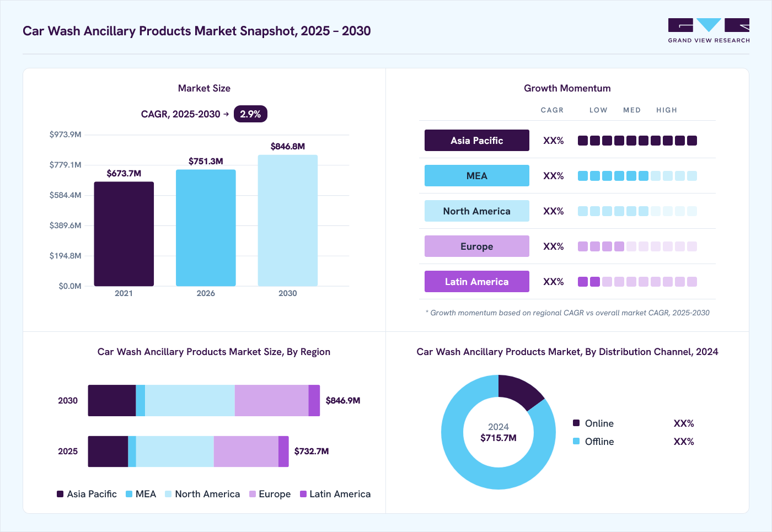Click the 2.9% CAGR badge
Screen dimensions: 772x532
(250, 114)
